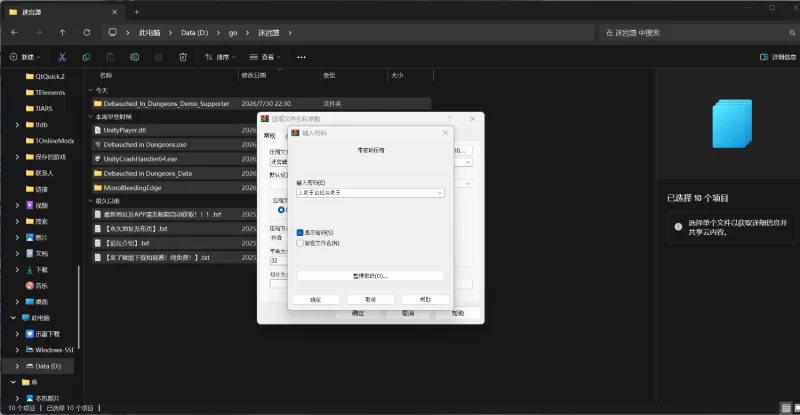Toggle the Details pane button

tap(778, 57)
